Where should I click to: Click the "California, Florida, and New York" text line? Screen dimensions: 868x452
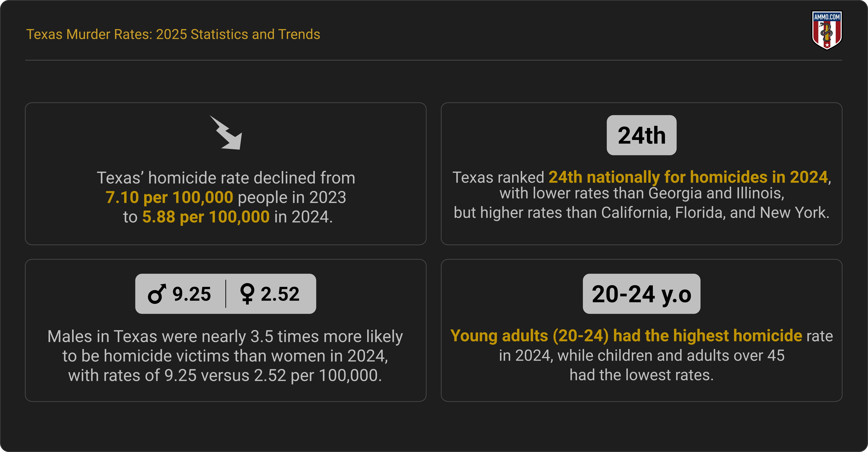pos(641,213)
